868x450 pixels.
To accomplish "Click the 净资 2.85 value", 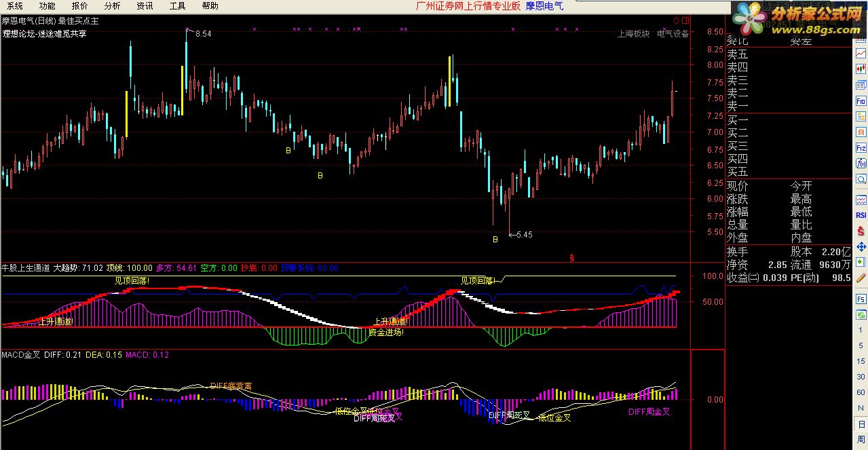I will 757,265.
